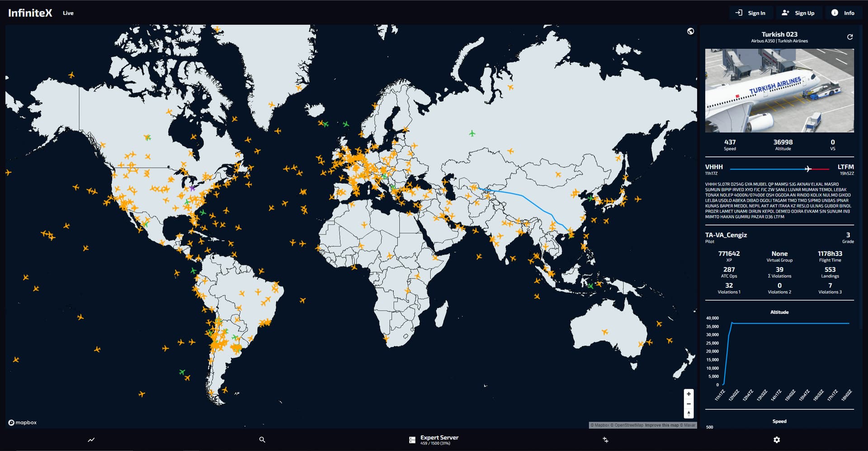Click the mapbox logo
The height and width of the screenshot is (451, 868).
click(23, 423)
